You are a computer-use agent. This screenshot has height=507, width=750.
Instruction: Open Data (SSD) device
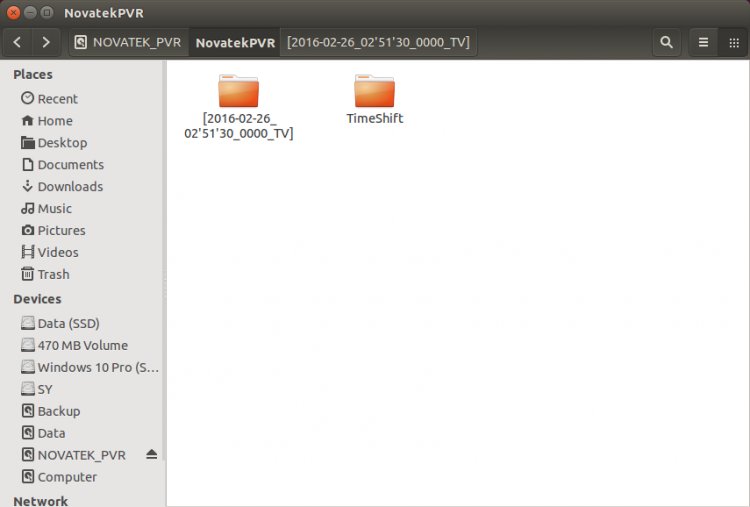tap(68, 324)
